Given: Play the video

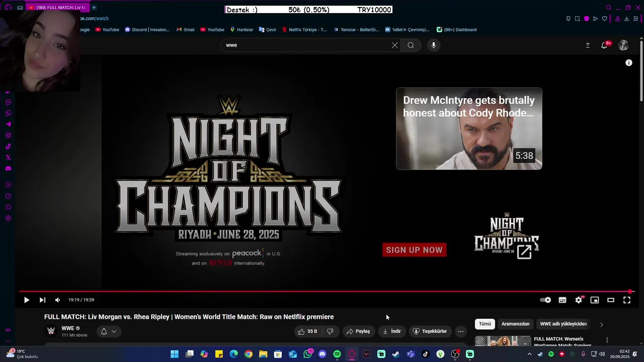Looking at the screenshot, I should point(27,300).
